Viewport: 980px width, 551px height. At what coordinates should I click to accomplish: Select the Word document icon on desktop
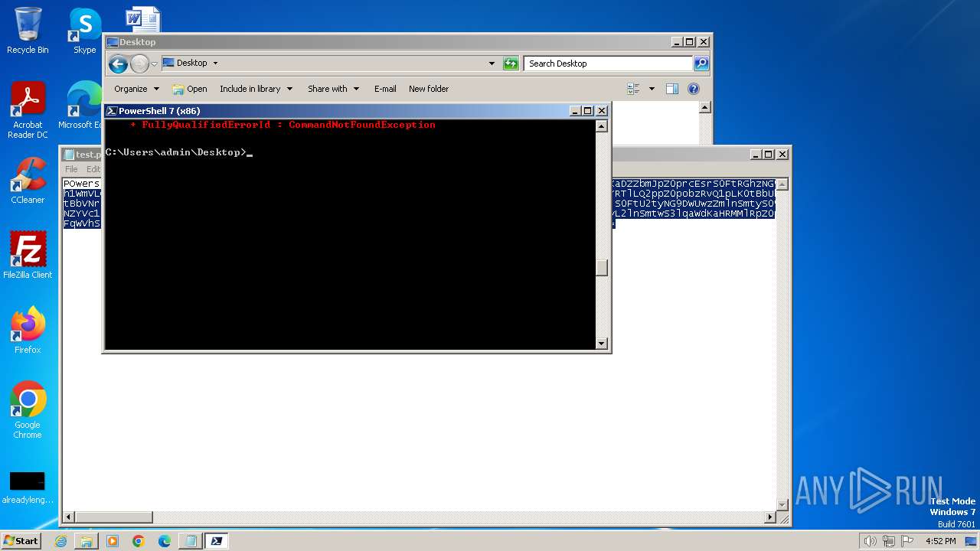click(142, 20)
